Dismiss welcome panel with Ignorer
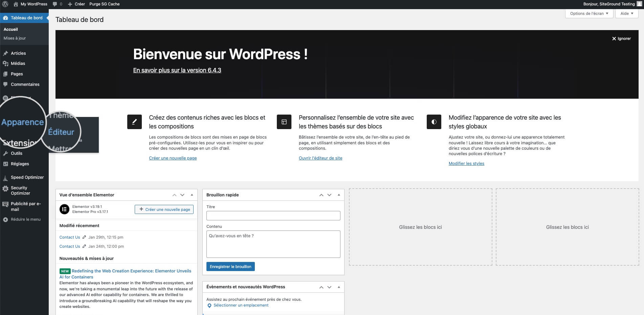This screenshot has width=644, height=315. click(x=622, y=39)
